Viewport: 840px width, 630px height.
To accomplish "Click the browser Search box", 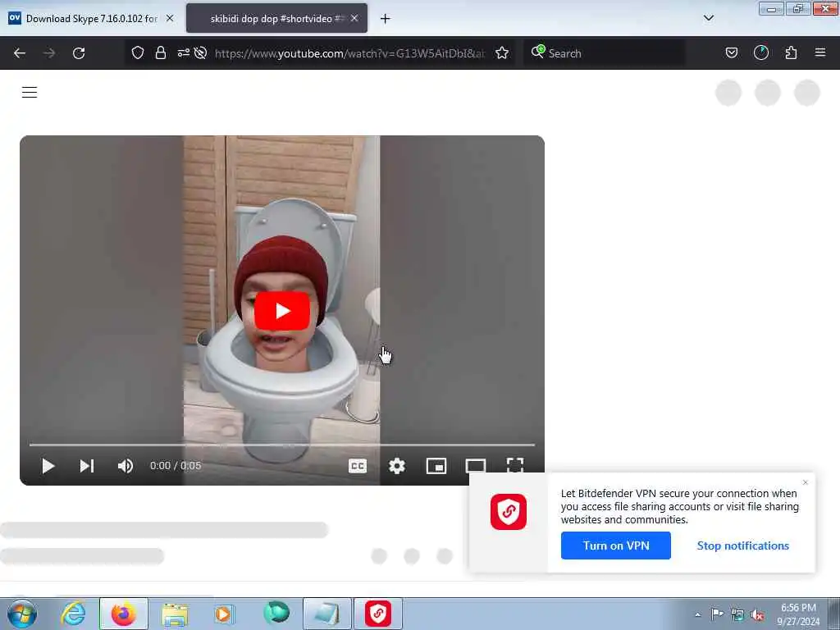I will 605,53.
